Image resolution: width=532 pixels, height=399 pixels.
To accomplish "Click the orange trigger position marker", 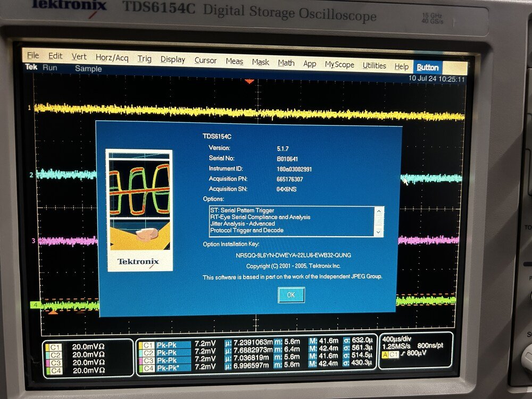I will pos(250,81).
